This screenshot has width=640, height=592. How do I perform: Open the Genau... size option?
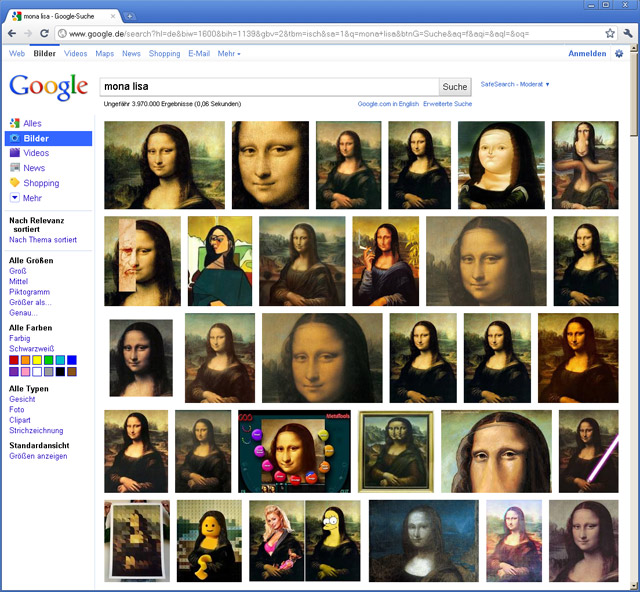23,313
